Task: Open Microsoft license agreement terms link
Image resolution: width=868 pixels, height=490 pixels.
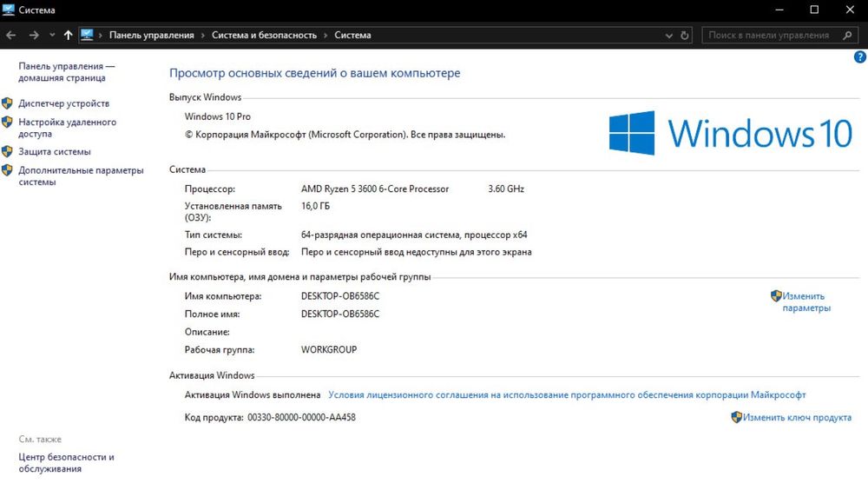Action: click(x=567, y=394)
